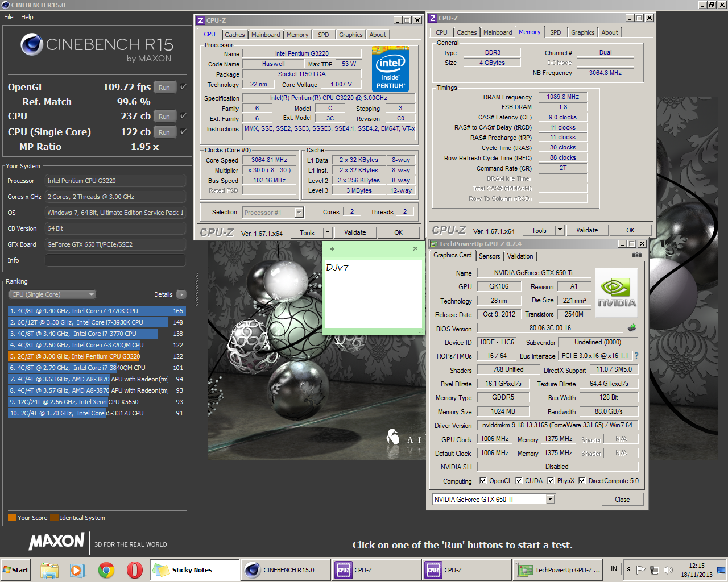Select ranking row Intel Core i7-3930K CPU
Screen dimensions: 728x582
97,322
